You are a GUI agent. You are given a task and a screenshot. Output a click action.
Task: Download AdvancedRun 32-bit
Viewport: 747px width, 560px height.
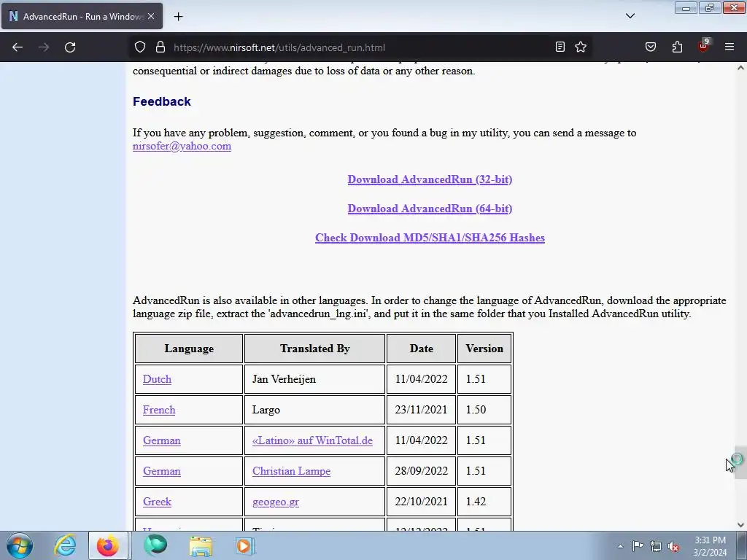(x=430, y=179)
